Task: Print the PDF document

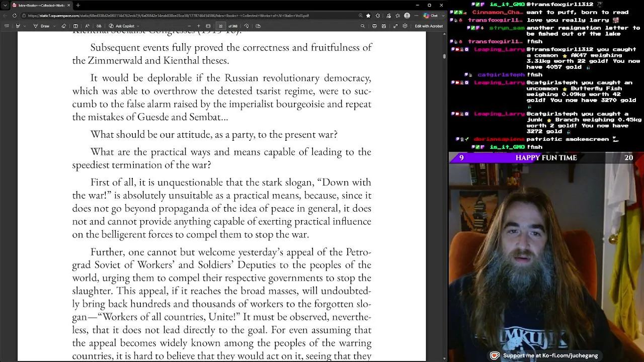Action: tap(374, 26)
